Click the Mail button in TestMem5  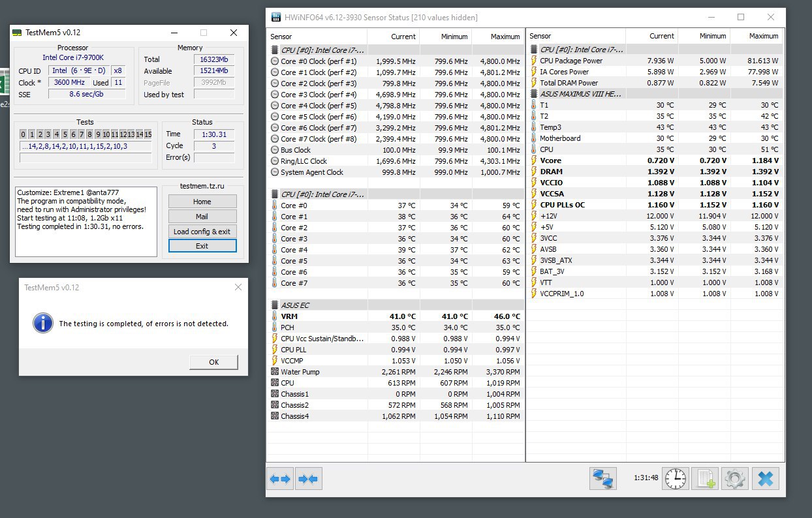202,217
